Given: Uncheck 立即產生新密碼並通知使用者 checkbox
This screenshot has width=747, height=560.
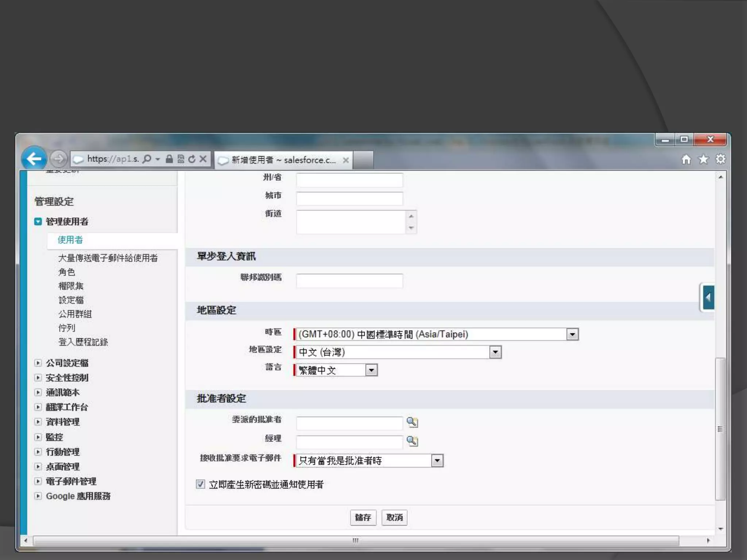Looking at the screenshot, I should tap(200, 484).
